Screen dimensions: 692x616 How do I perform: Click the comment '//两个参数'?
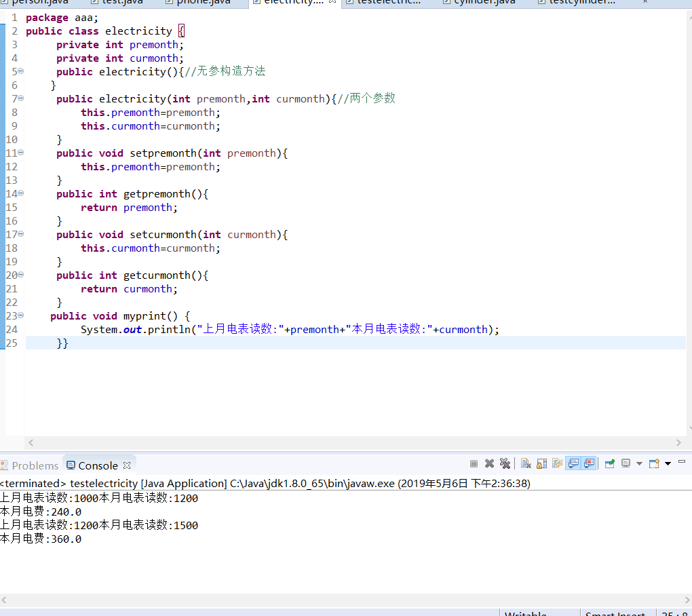[x=366, y=98]
